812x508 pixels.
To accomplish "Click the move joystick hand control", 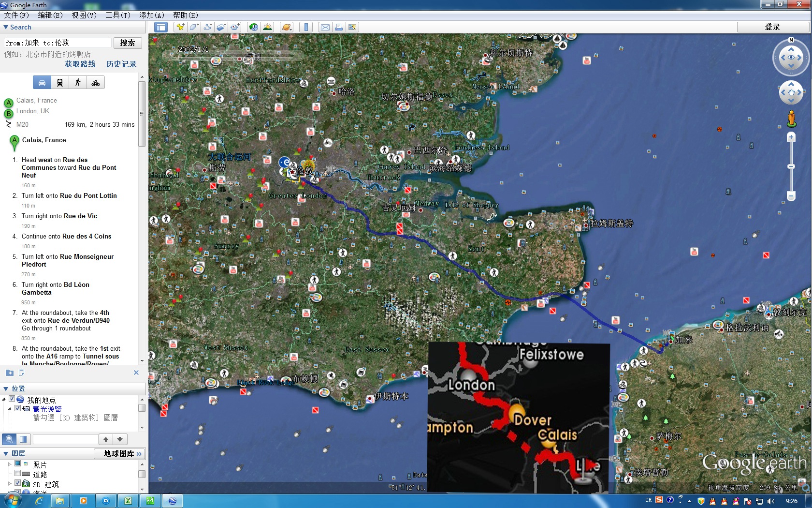I will coord(791,92).
